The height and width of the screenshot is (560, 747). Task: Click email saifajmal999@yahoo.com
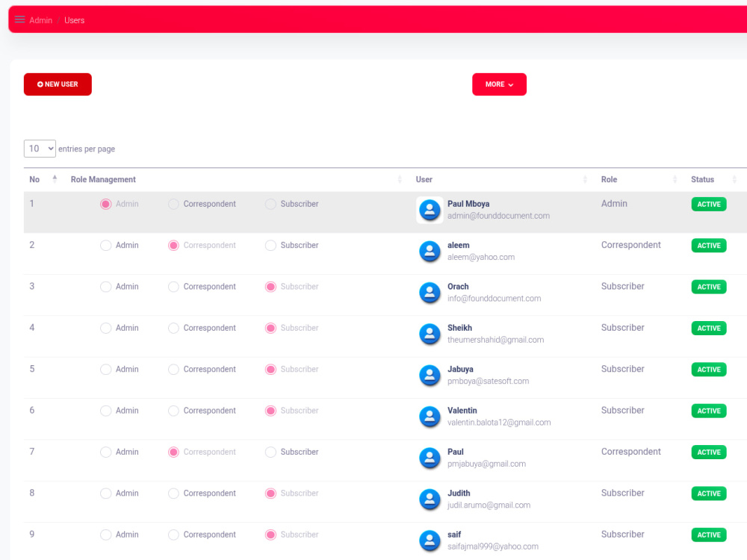(x=492, y=547)
